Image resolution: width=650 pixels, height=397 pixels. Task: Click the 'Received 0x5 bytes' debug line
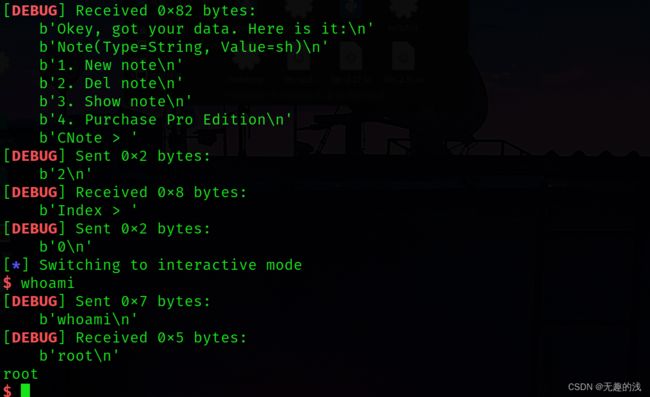[125, 338]
